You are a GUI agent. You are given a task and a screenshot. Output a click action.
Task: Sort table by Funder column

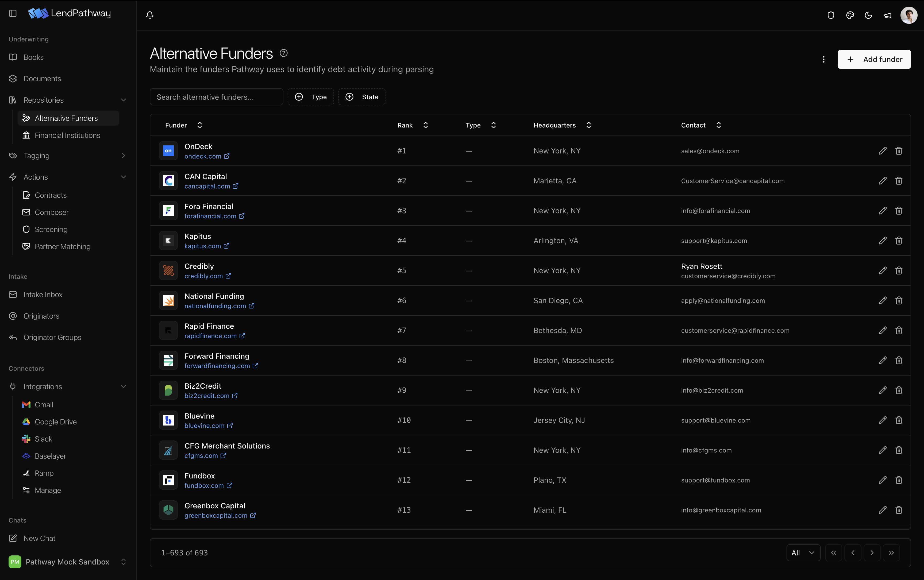pos(183,125)
